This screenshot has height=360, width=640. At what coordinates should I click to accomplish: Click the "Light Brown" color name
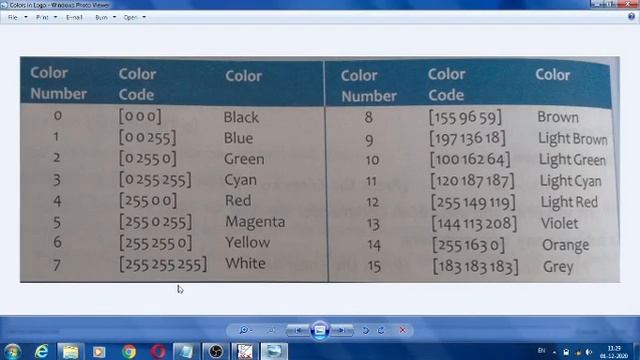(x=573, y=139)
